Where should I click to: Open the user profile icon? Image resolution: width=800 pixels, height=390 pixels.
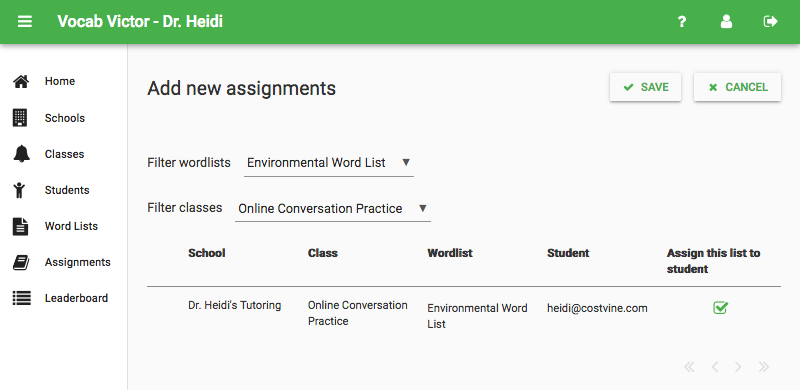click(726, 21)
